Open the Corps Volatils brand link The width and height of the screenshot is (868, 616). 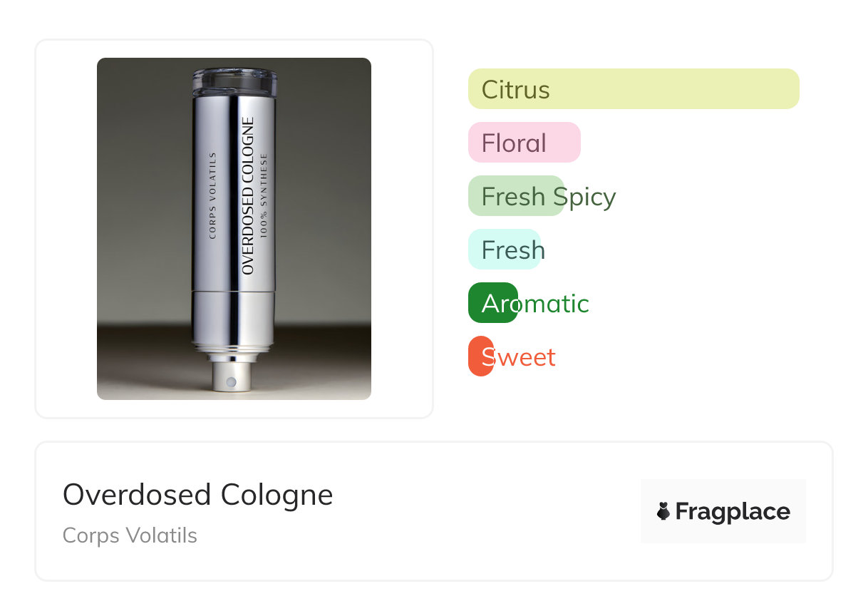pyautogui.click(x=130, y=535)
